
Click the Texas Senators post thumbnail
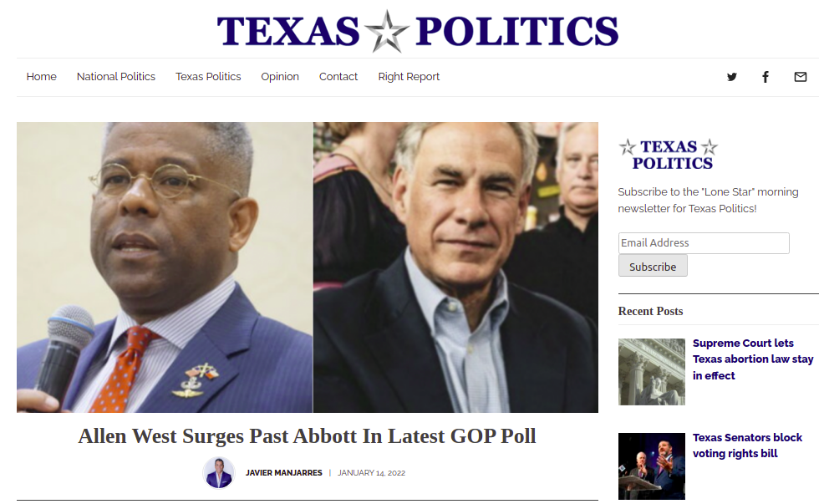pos(652,466)
